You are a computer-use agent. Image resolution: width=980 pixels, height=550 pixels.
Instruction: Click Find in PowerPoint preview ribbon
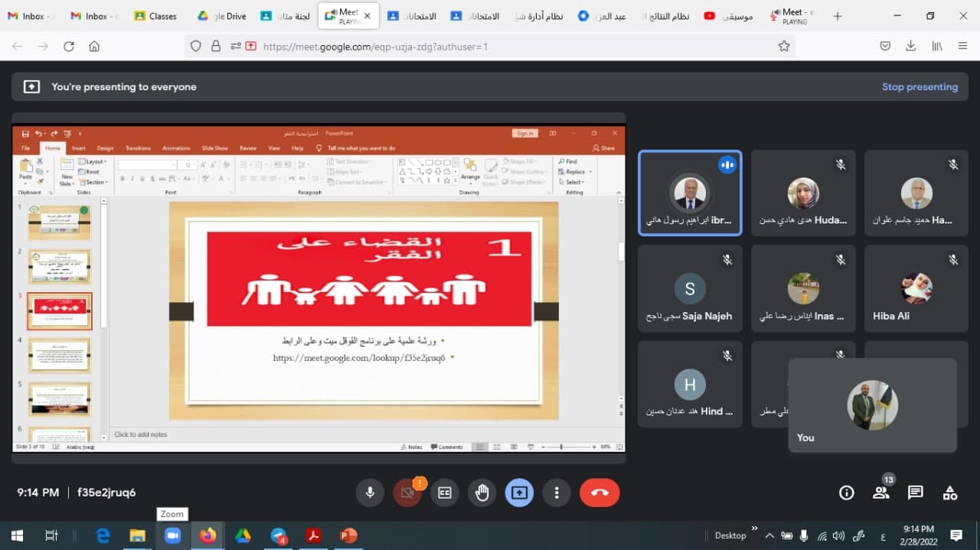click(x=569, y=162)
